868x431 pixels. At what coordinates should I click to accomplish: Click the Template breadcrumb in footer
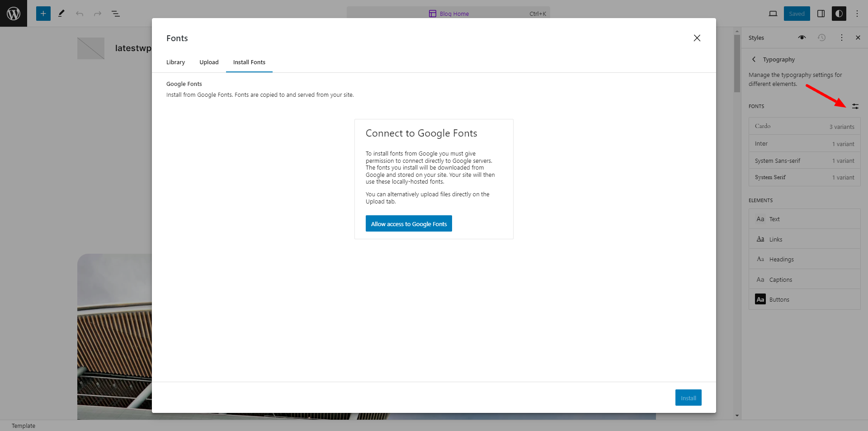pos(24,426)
